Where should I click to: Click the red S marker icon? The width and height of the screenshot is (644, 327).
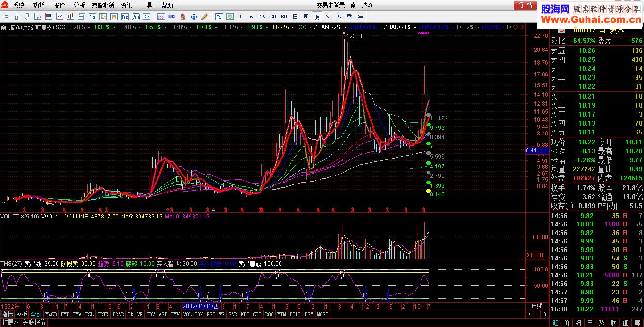[x=182, y=17]
